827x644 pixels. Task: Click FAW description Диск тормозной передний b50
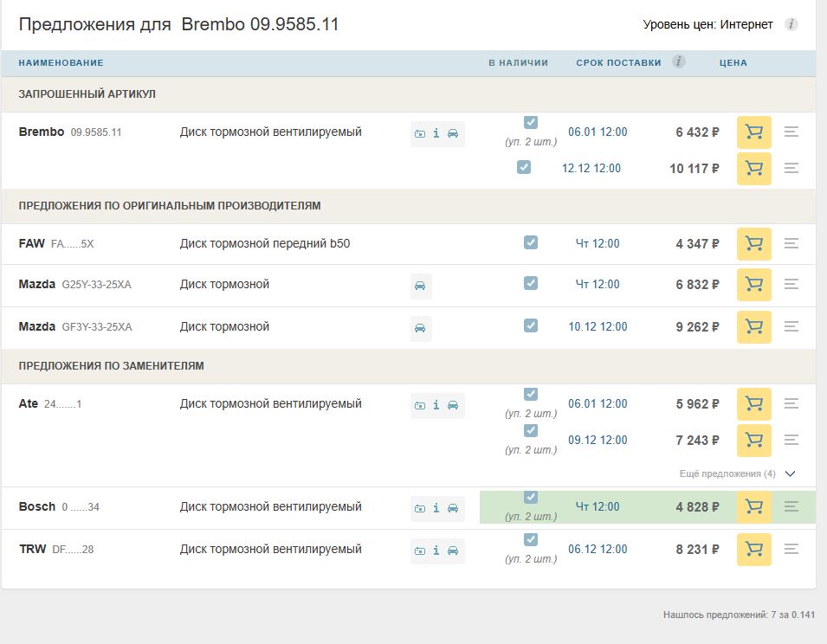click(265, 243)
